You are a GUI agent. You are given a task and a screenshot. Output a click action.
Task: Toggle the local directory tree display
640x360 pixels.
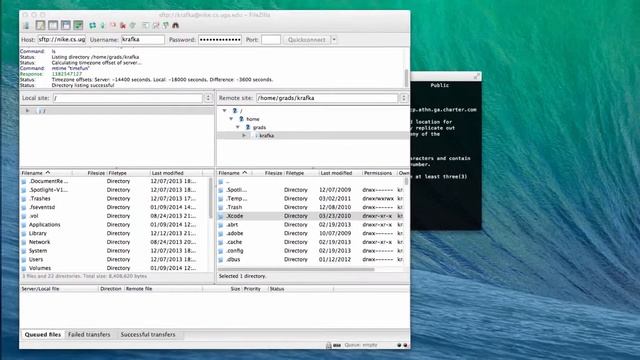(x=53, y=25)
